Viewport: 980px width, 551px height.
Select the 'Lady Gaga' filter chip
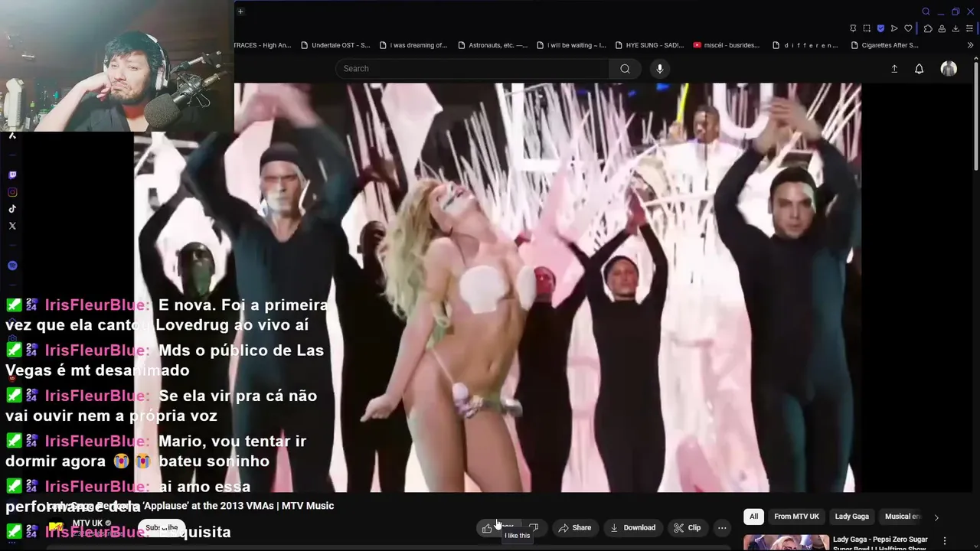point(851,517)
